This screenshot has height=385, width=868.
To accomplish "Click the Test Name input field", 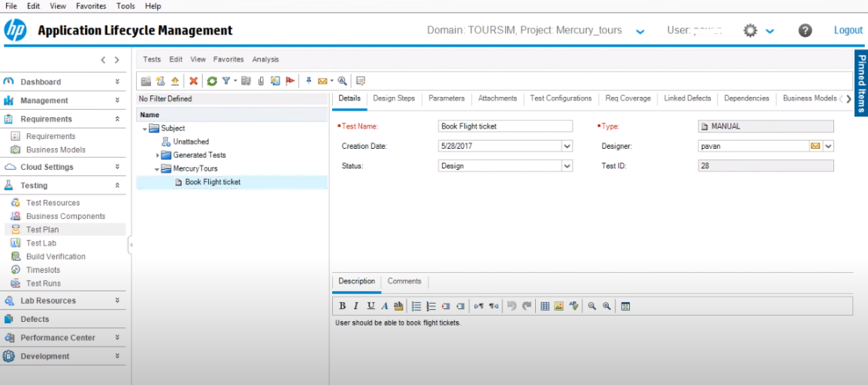I will (x=505, y=126).
